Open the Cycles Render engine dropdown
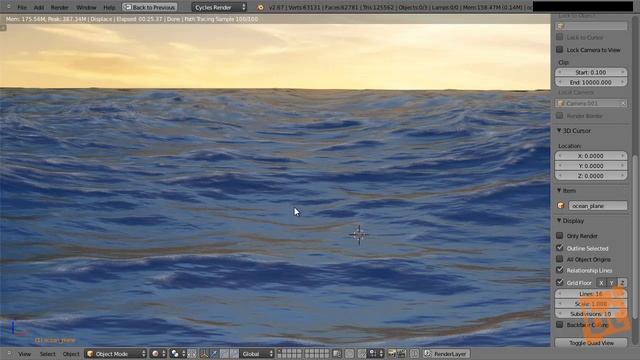 pyautogui.click(x=219, y=7)
